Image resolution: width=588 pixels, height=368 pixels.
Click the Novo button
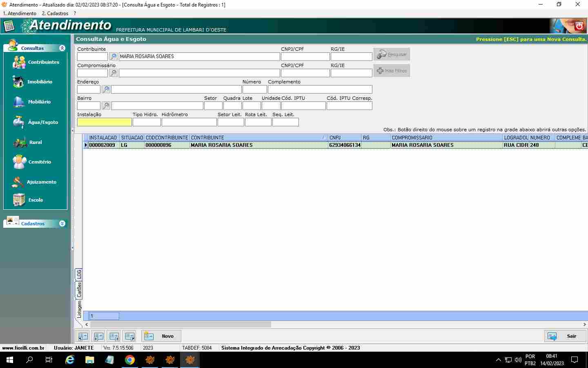click(x=161, y=336)
